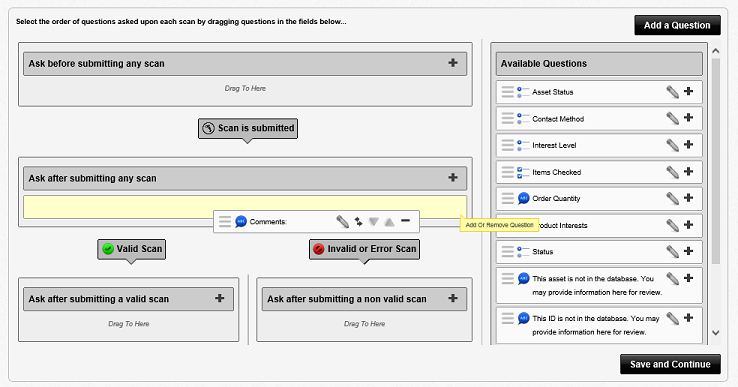This screenshot has width=738, height=387.
Task: Expand 'Ask after submitting a non valid scan' plus
Action: point(453,298)
